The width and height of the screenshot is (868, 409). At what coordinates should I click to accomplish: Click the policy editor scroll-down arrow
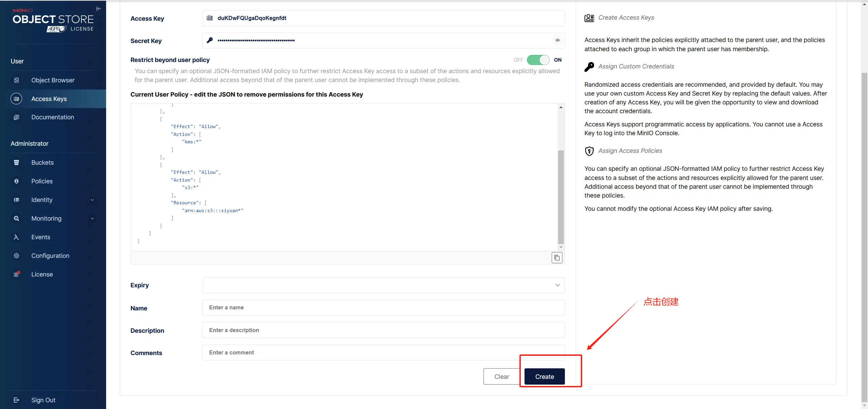pos(561,247)
